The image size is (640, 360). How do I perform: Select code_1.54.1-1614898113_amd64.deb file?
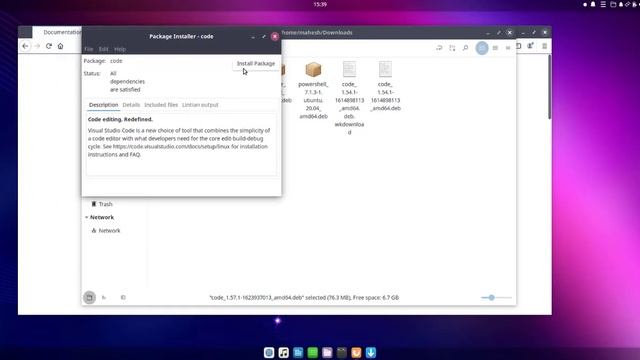385,86
